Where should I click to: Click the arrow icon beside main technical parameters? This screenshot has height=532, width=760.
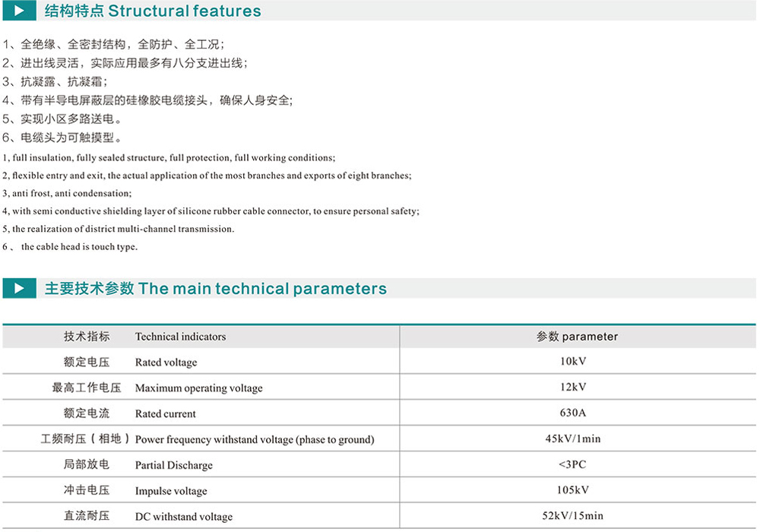pyautogui.click(x=19, y=289)
